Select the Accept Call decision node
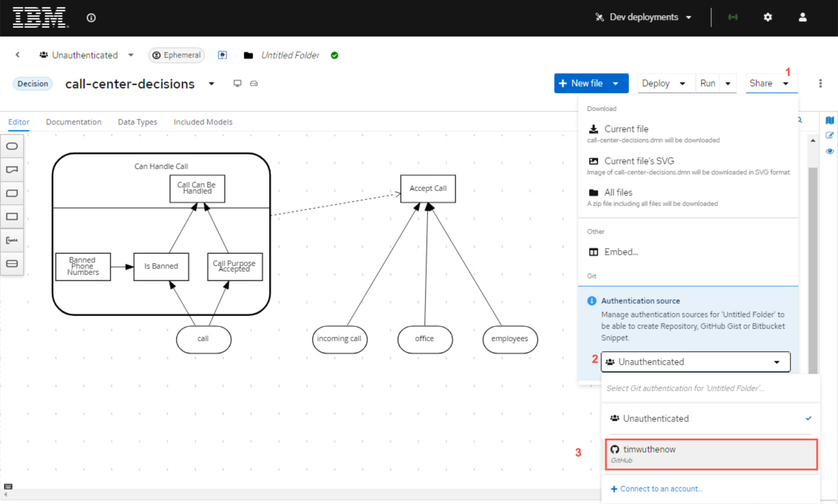Image resolution: width=838 pixels, height=504 pixels. tap(428, 188)
